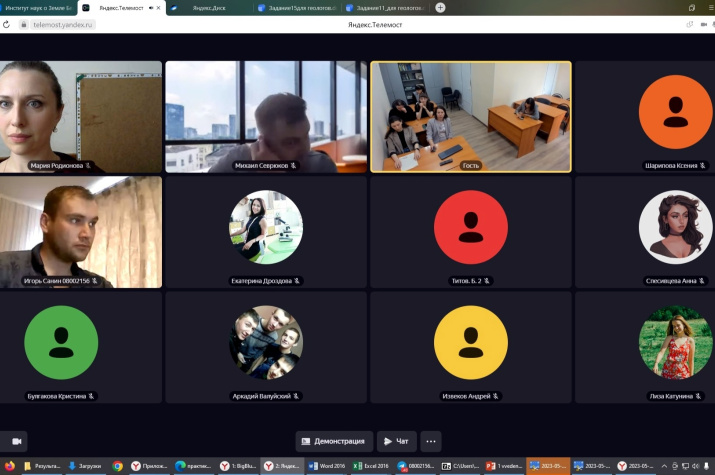Image resolution: width=715 pixels, height=475 pixels.
Task: Open the Чат panel
Action: click(x=397, y=441)
